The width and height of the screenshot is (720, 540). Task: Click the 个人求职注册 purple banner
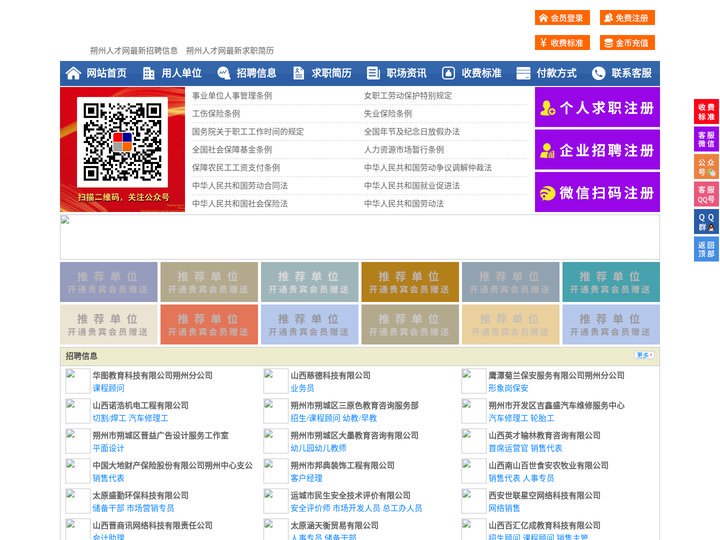(597, 107)
